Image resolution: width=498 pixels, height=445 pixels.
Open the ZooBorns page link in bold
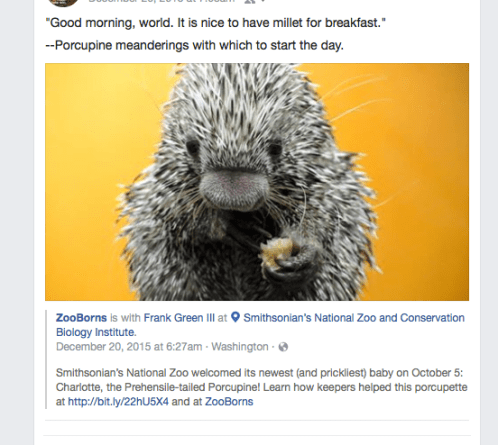[x=81, y=318]
